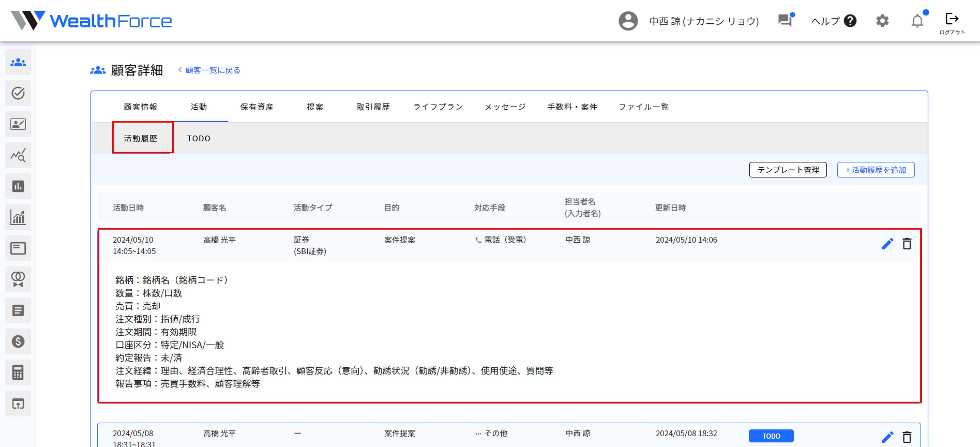Image resolution: width=980 pixels, height=447 pixels.
Task: Click the dollar sign sidebar icon
Action: click(18, 342)
